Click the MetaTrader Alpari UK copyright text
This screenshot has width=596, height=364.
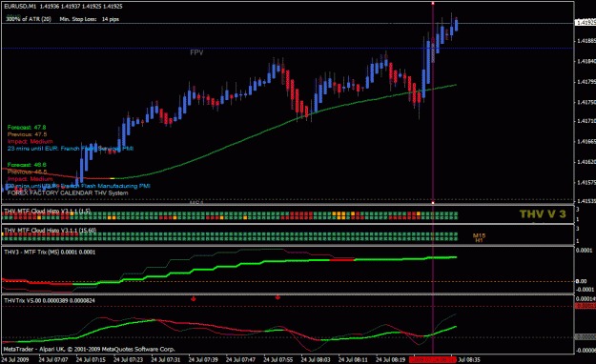click(x=89, y=349)
